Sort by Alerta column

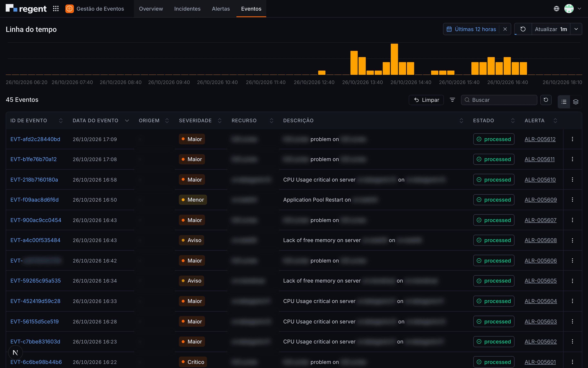[555, 121]
